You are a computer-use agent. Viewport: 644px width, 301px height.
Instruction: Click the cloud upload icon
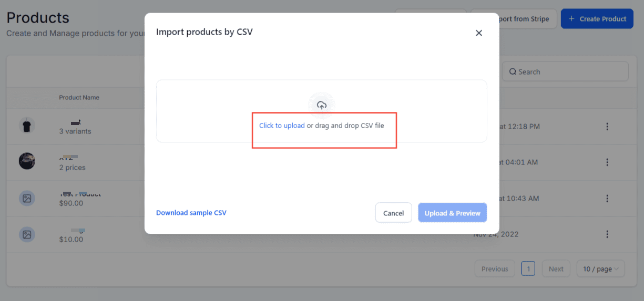(322, 105)
